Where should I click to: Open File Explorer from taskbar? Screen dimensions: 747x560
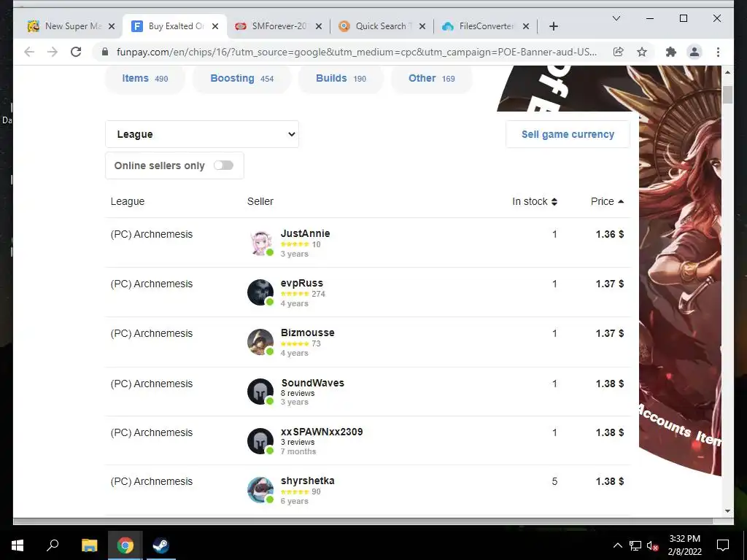click(89, 545)
